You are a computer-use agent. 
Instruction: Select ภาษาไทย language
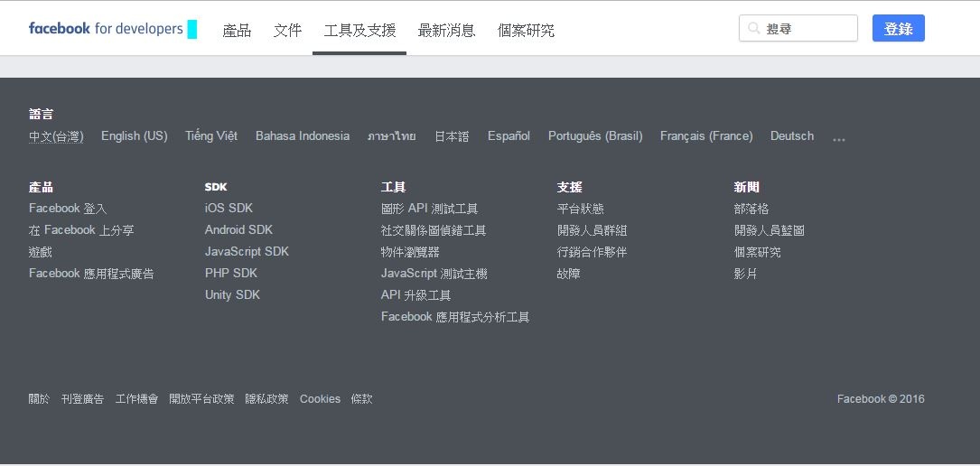(392, 136)
